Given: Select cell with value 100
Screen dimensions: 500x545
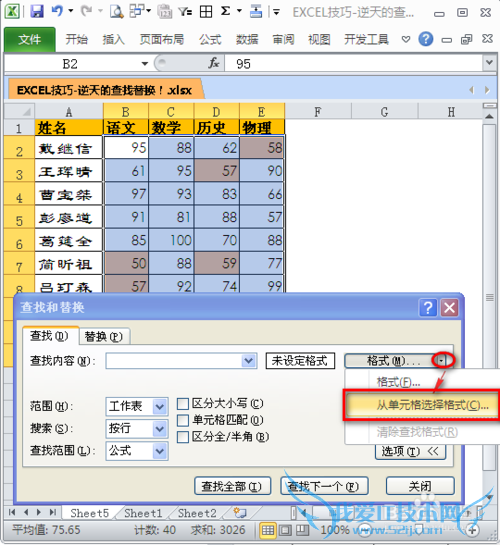Looking at the screenshot, I should pyautogui.click(x=171, y=240).
